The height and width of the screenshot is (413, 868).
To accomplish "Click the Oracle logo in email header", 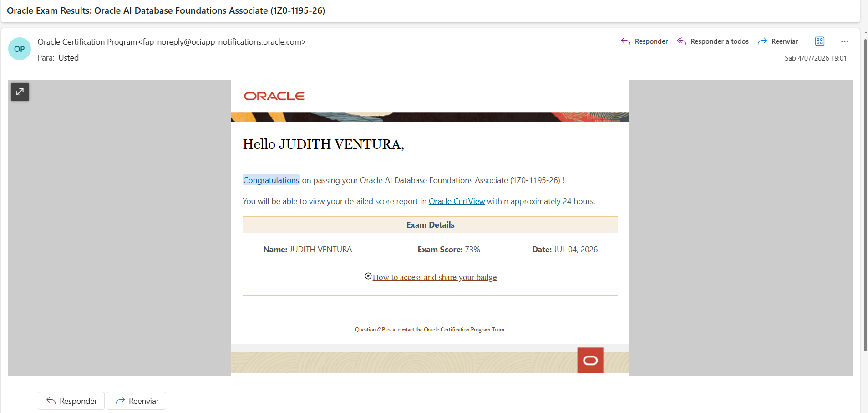I will point(274,96).
